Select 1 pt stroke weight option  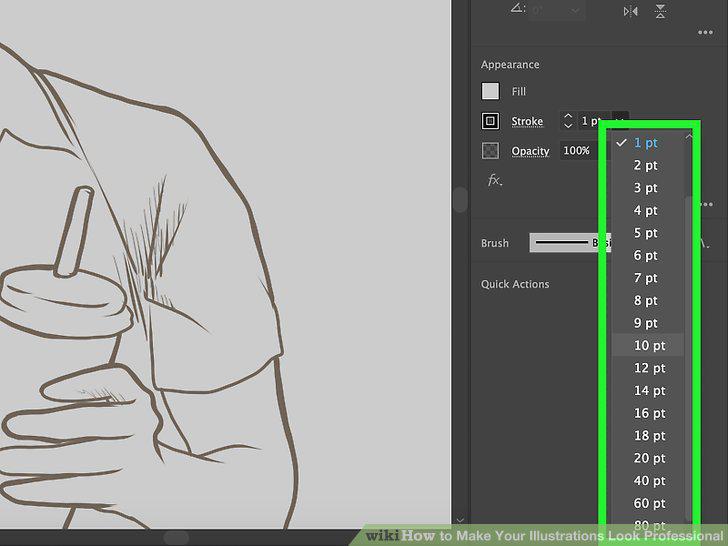point(648,143)
